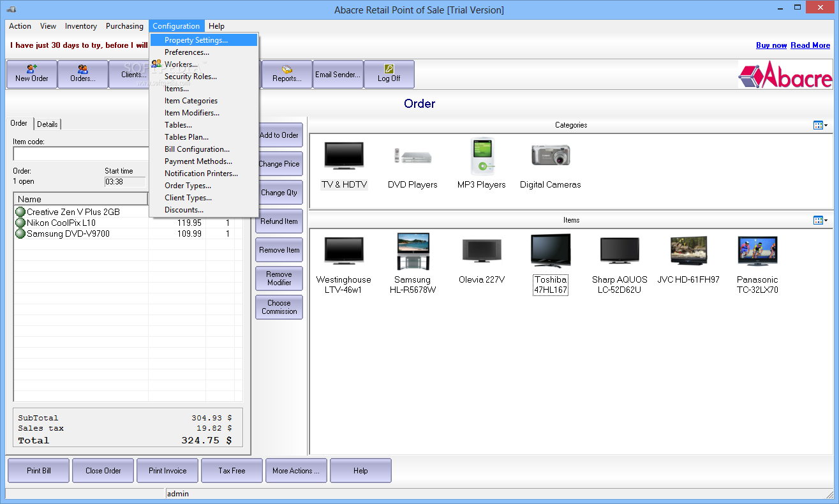Click the Refund Item button
The width and height of the screenshot is (839, 504).
pos(279,221)
